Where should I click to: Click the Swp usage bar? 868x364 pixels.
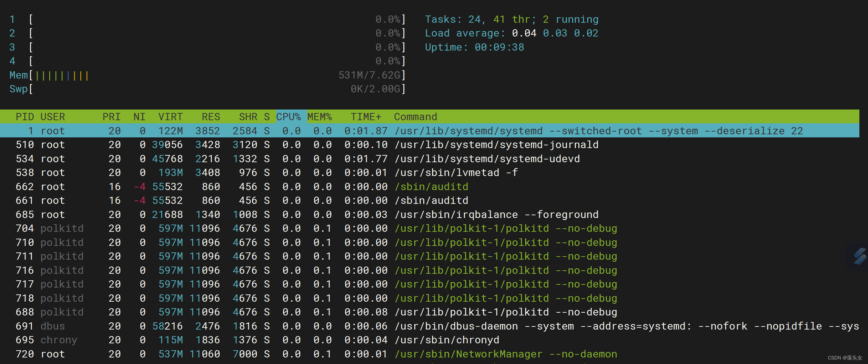208,89
